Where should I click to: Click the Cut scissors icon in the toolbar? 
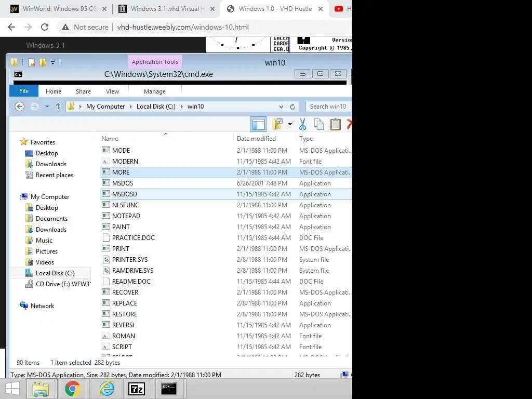(x=302, y=124)
